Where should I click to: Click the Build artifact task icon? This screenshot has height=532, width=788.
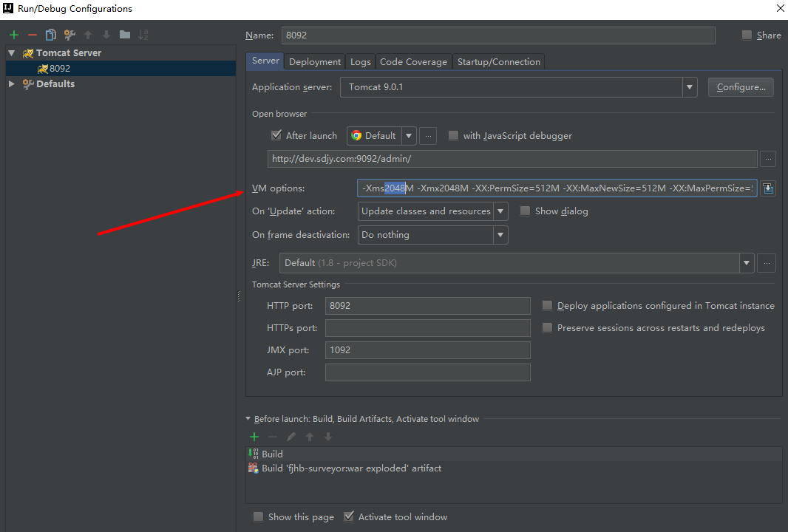point(254,468)
